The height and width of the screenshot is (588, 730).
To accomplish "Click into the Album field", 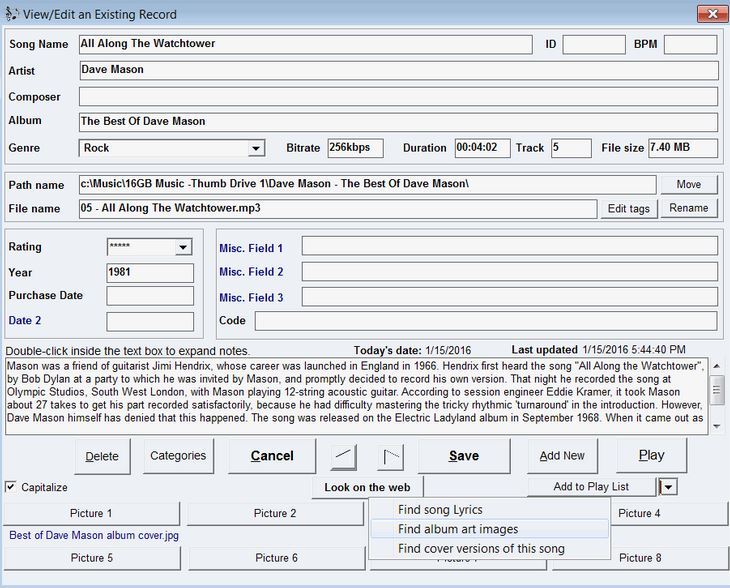I will 399,122.
